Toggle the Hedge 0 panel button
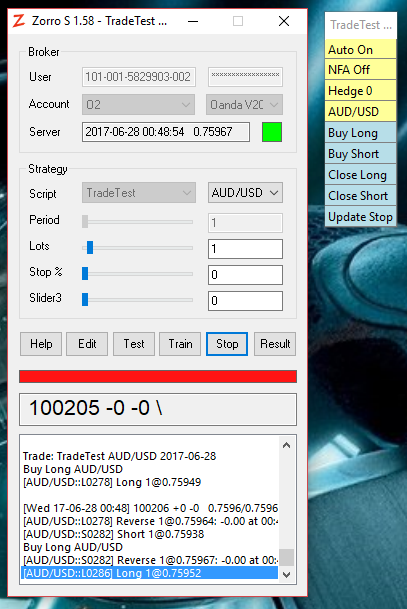Image resolution: width=407 pixels, height=609 pixels. tap(360, 91)
